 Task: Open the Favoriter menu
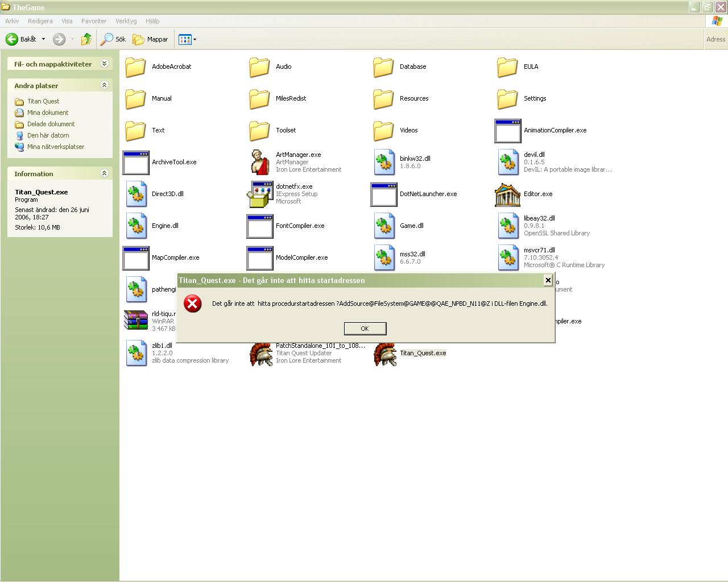(x=94, y=21)
